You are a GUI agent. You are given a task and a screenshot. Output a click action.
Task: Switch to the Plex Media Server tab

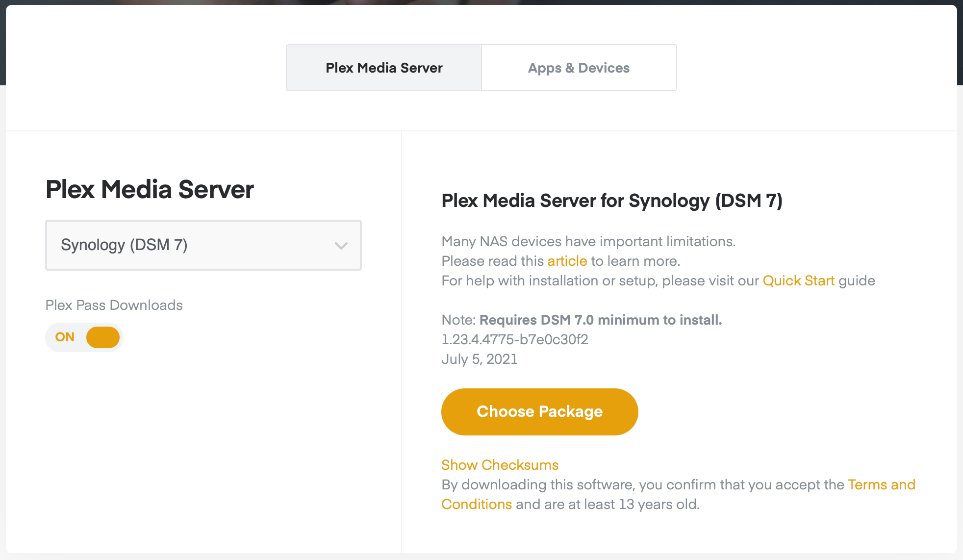point(384,68)
